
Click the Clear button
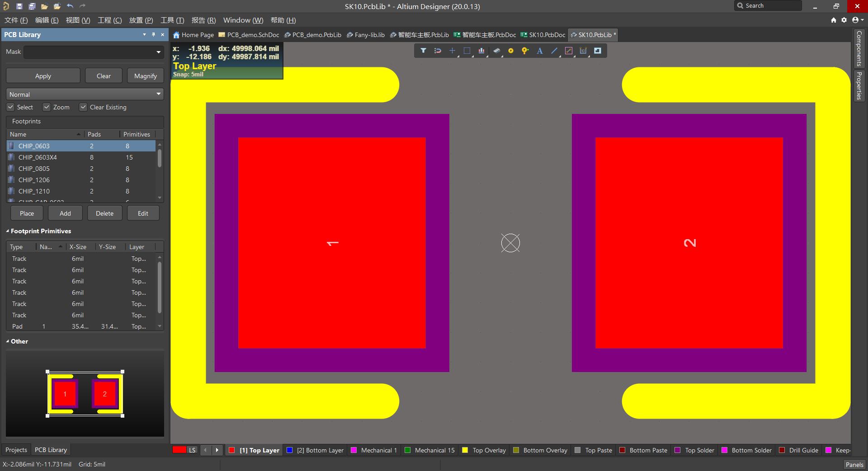tap(104, 76)
